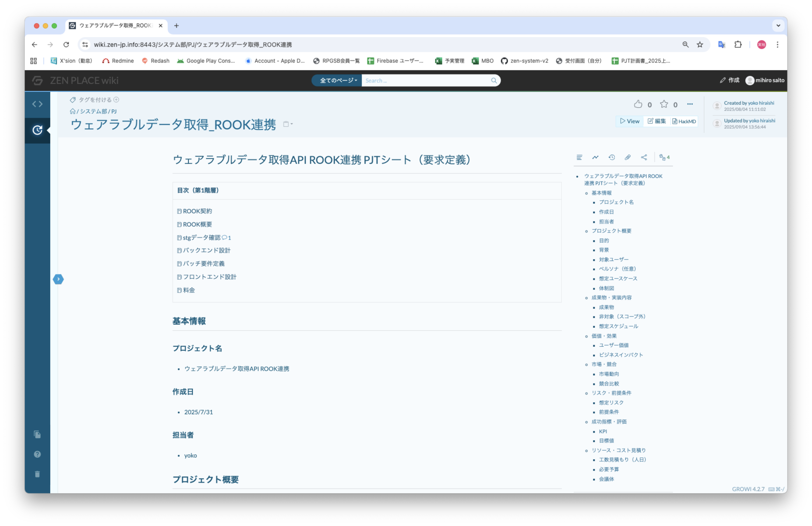Expand the sidebar with the blue arrow
This screenshot has height=526, width=812.
pos(58,279)
